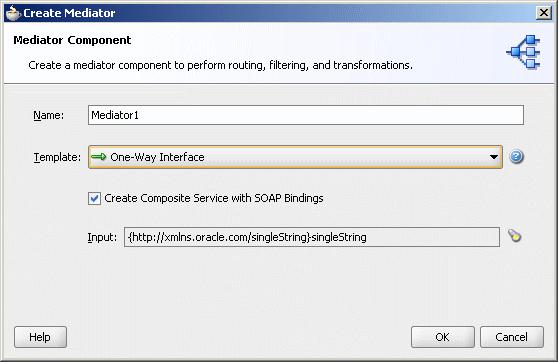Click the mediator component diagram icon
The image size is (558, 362).
(x=523, y=52)
